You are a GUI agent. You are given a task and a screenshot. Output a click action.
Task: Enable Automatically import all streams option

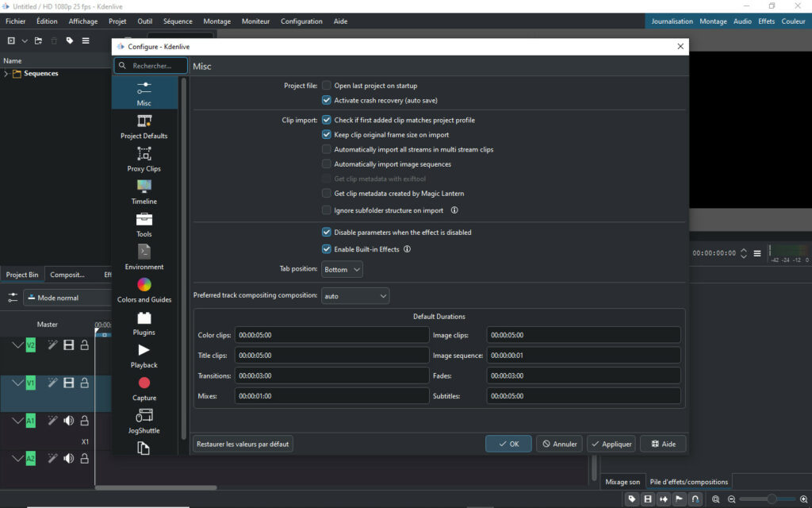326,149
